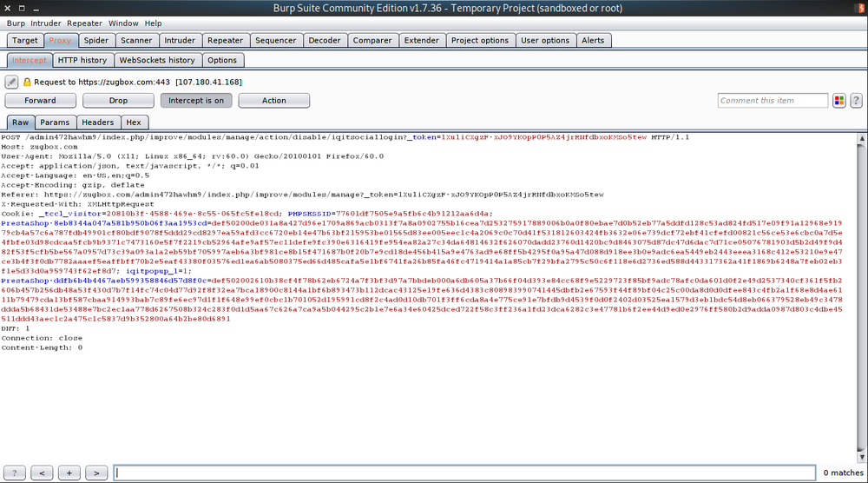
Task: Click the plus search options button
Action: point(69,473)
